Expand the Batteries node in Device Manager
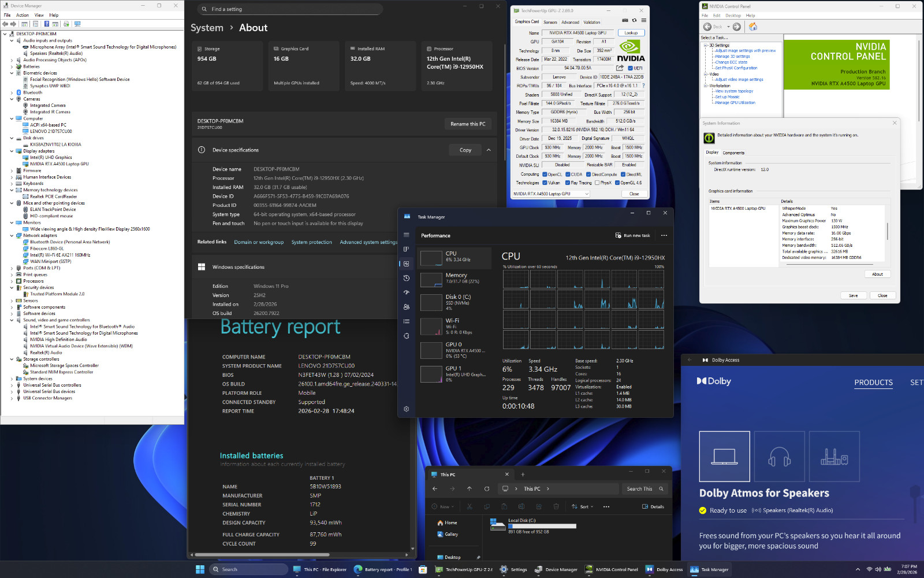The image size is (924, 578). click(x=12, y=66)
